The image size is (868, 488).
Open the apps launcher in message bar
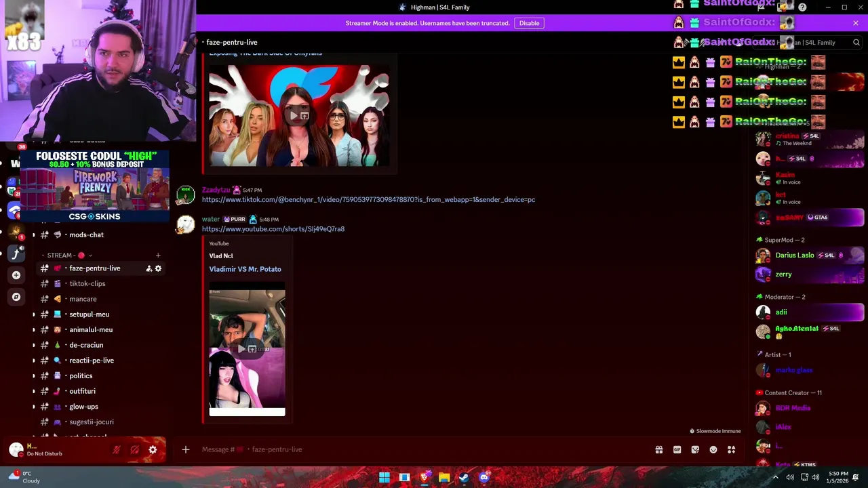click(731, 449)
